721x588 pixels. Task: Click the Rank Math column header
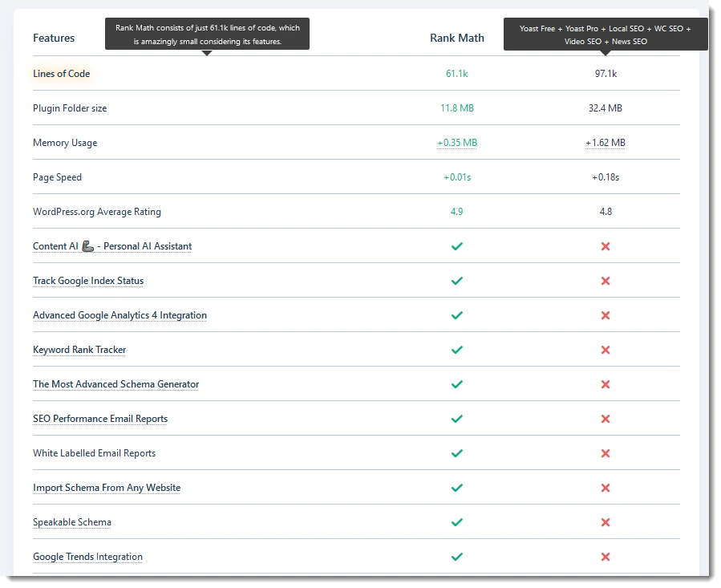pyautogui.click(x=457, y=38)
